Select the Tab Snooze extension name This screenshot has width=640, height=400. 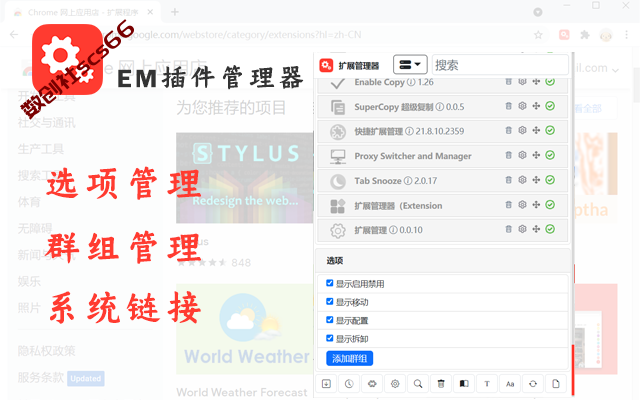click(x=378, y=180)
